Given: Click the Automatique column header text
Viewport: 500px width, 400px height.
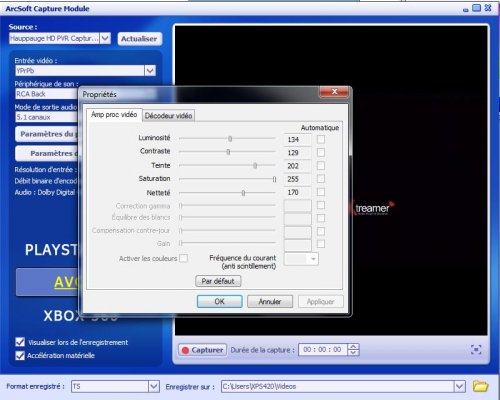Looking at the screenshot, I should 320,128.
